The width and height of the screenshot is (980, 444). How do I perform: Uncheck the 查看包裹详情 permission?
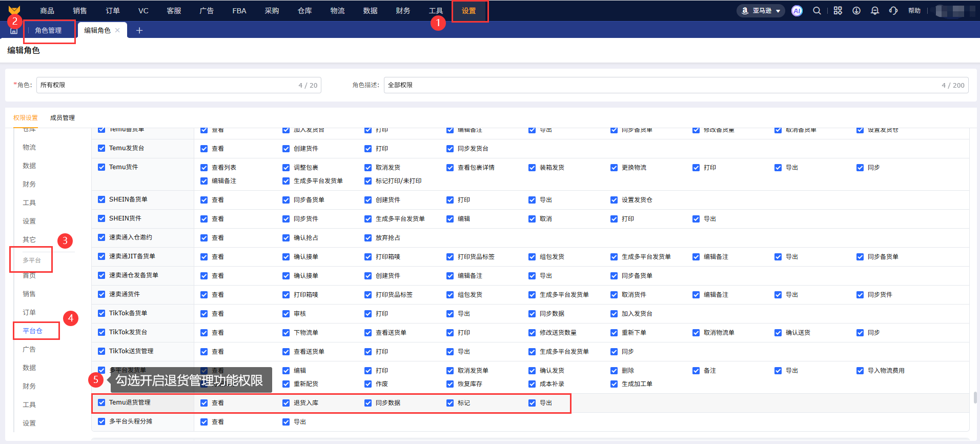pyautogui.click(x=450, y=168)
